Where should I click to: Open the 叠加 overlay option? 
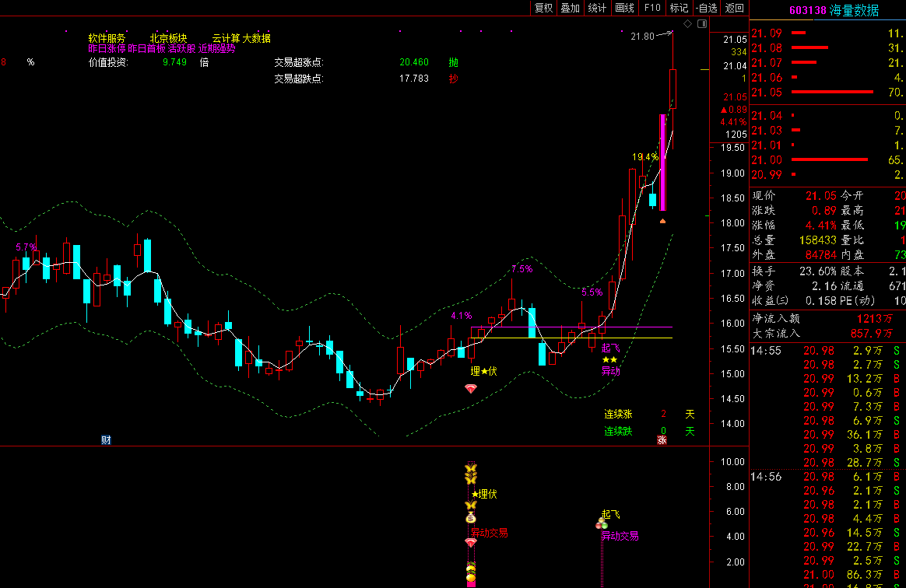click(x=571, y=8)
